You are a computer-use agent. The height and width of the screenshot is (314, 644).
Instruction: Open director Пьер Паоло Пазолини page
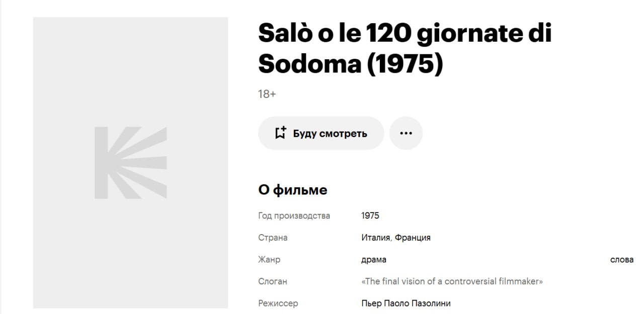(406, 303)
